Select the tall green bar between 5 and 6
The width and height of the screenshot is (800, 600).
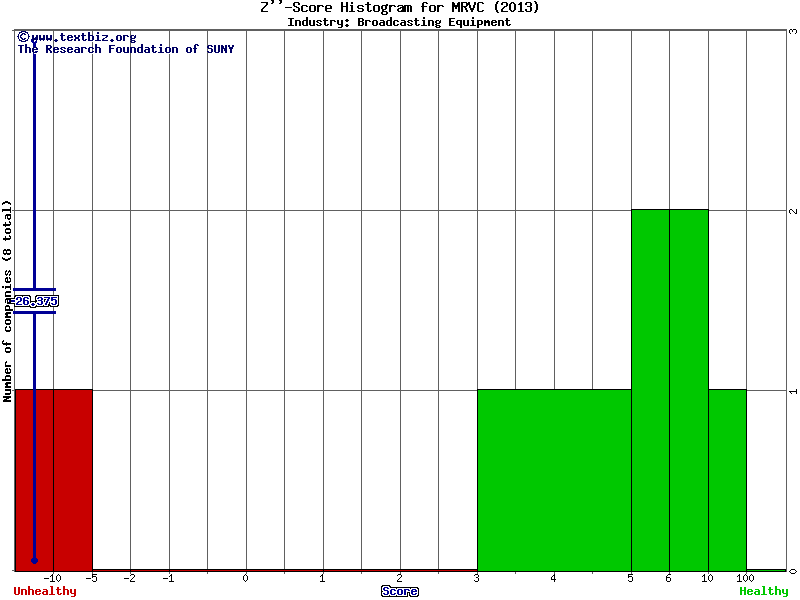[x=651, y=390]
